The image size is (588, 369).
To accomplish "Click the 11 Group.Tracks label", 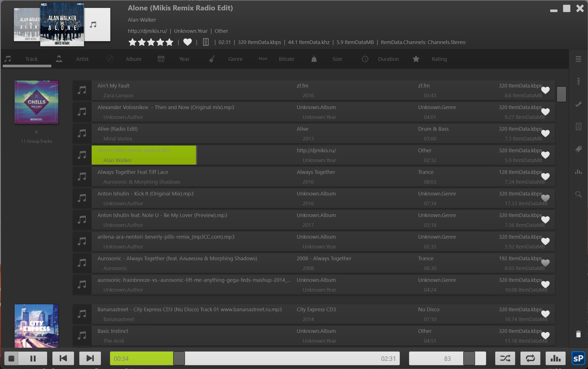I will 36,141.
